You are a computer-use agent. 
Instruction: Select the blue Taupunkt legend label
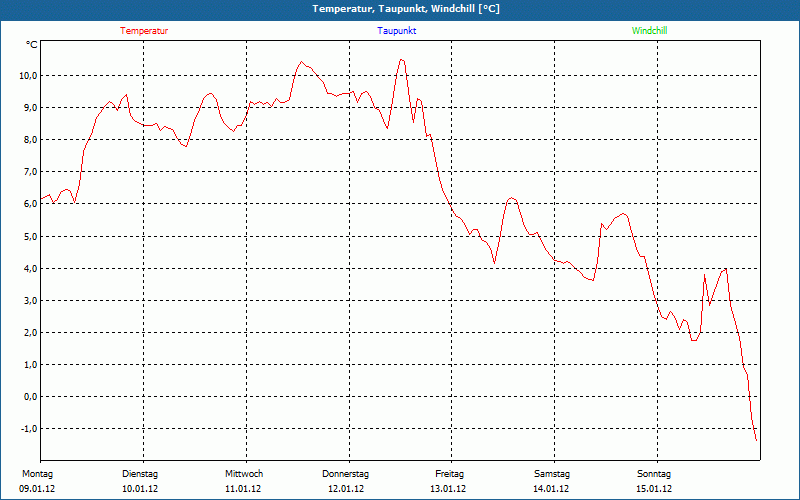[396, 31]
